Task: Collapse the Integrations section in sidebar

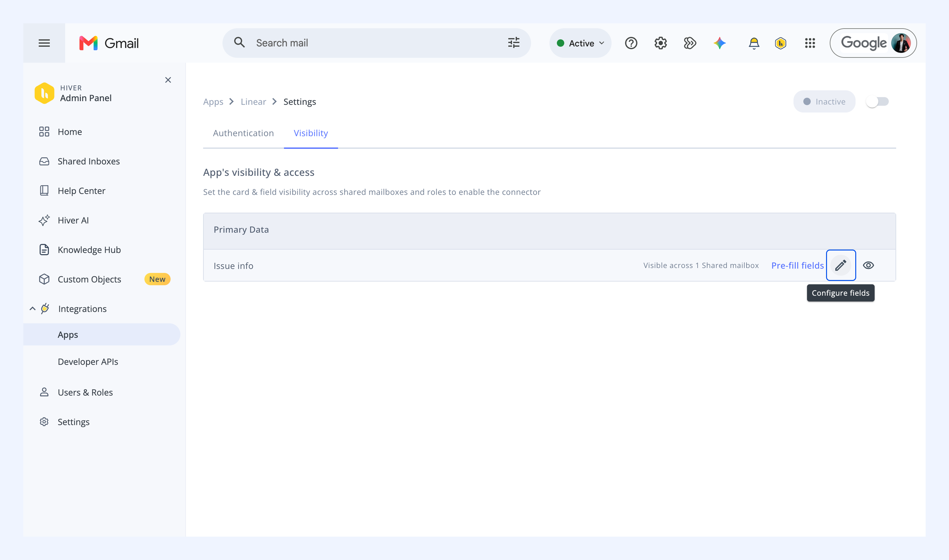Action: click(x=33, y=309)
